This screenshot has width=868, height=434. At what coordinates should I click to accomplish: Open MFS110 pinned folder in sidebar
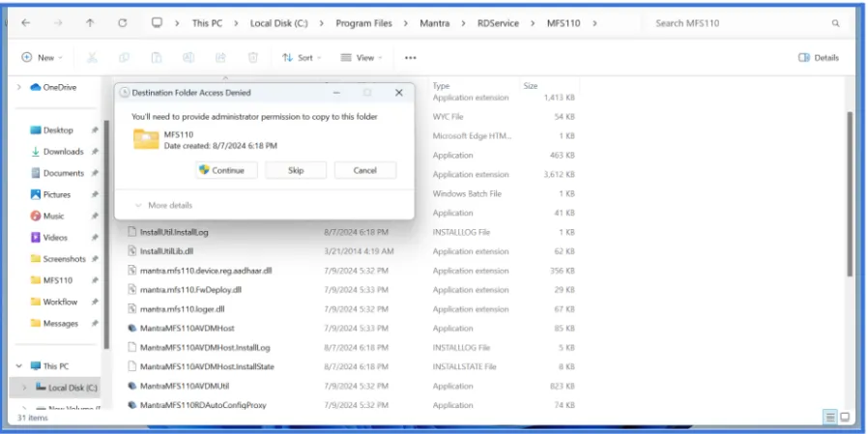coord(58,280)
